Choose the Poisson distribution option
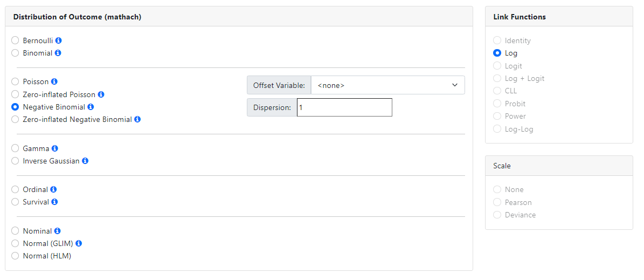Screen dimensions: 644x280 [15, 82]
